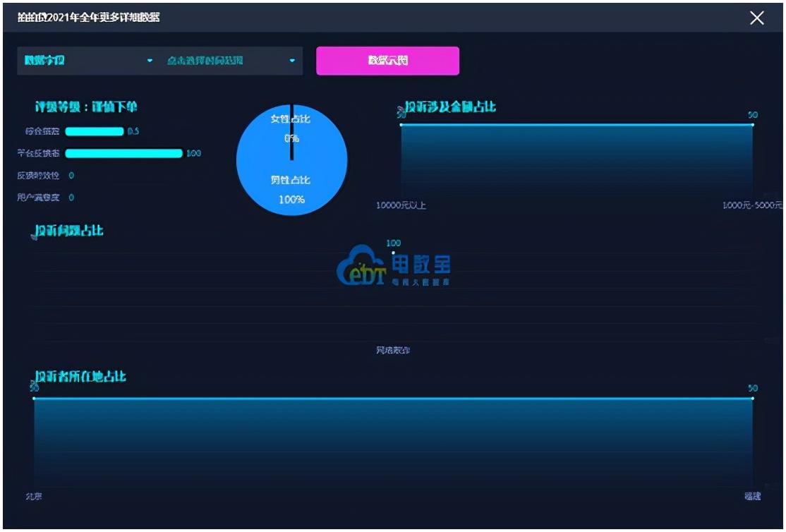This screenshot has height=532, width=786.
Task: Click the '10000元以上' axis label
Action: (401, 205)
